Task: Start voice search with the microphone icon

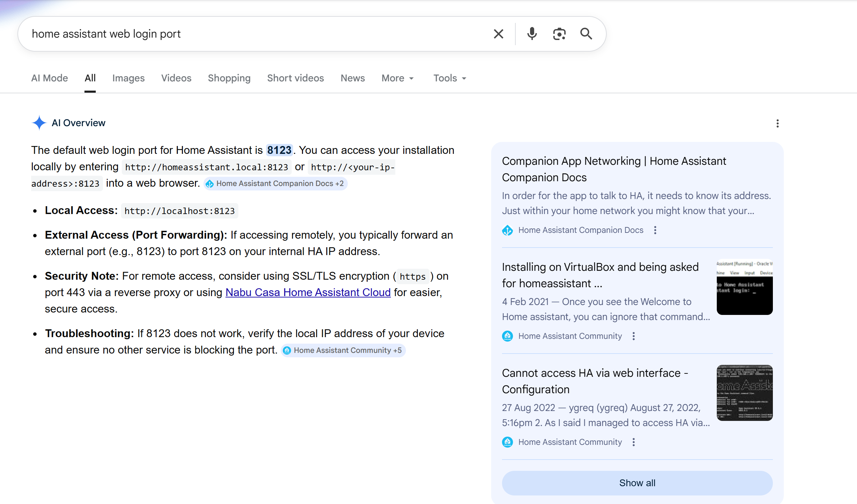Action: (x=532, y=34)
